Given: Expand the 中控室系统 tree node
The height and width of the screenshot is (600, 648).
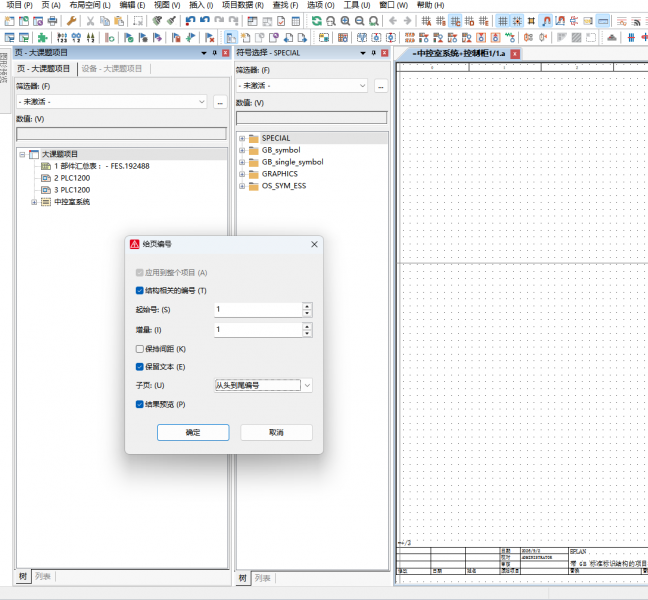Looking at the screenshot, I should (x=34, y=202).
